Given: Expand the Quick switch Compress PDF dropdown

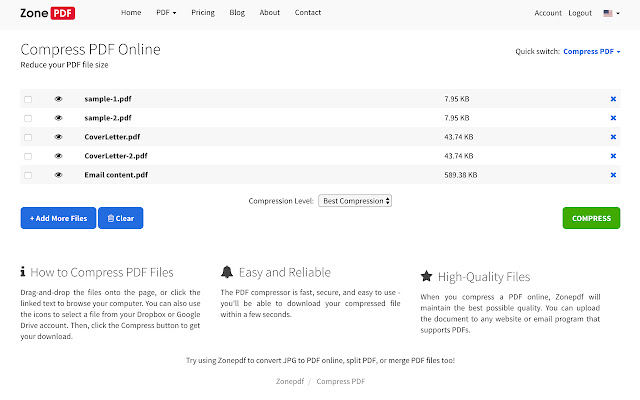Looking at the screenshot, I should coord(592,51).
